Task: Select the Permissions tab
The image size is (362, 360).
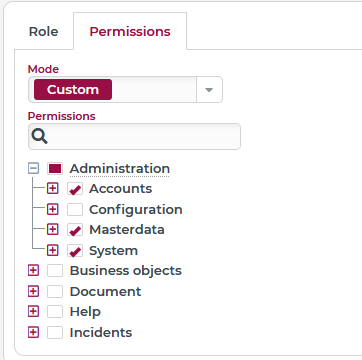Action: click(130, 31)
